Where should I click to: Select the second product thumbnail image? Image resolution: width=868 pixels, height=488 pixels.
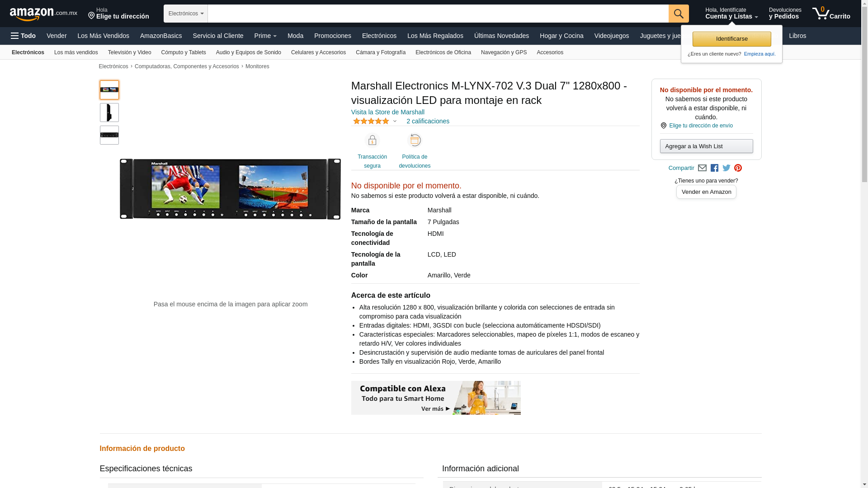click(x=109, y=113)
